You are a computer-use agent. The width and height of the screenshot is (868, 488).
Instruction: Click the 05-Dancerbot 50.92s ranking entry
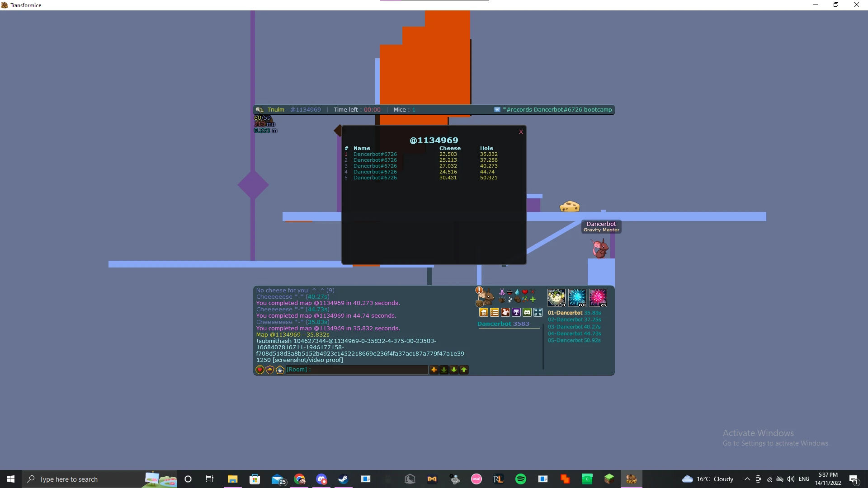click(x=575, y=340)
